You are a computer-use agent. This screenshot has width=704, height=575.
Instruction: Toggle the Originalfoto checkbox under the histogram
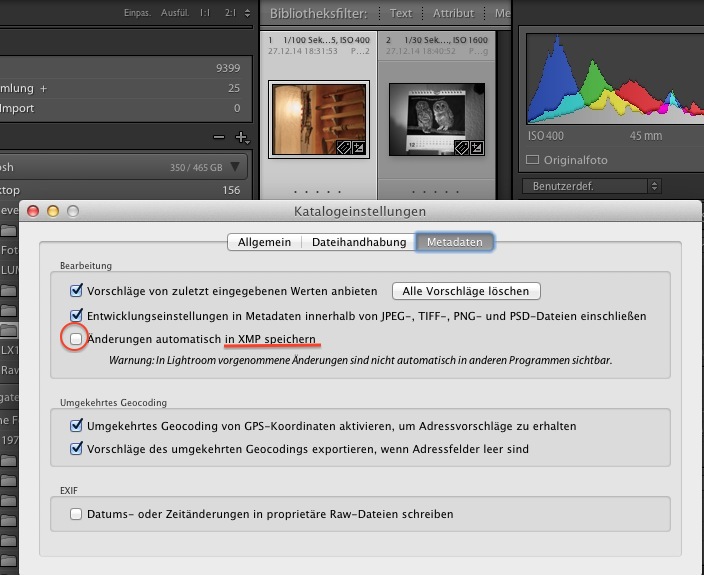[533, 160]
